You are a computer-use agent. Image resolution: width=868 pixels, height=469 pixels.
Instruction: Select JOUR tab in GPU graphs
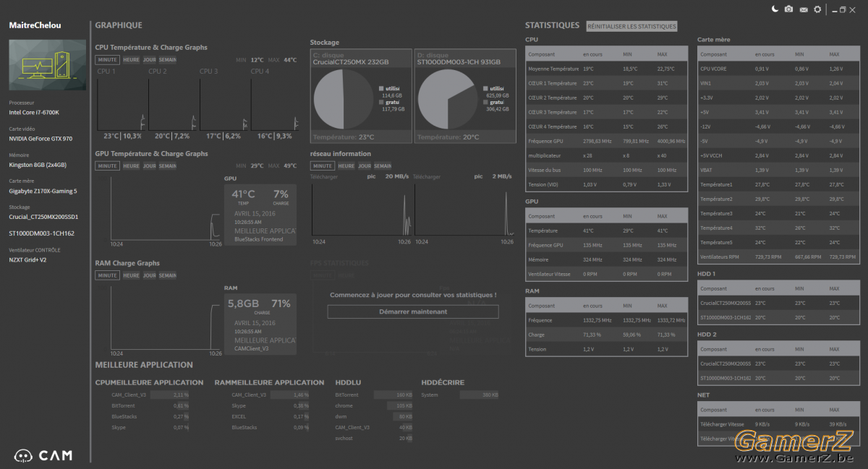point(149,165)
